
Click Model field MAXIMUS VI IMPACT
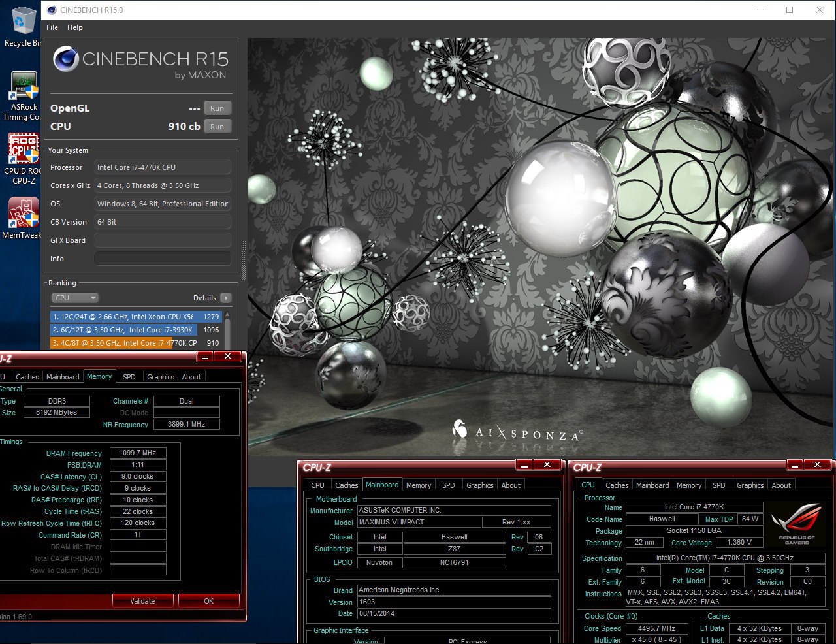click(x=419, y=522)
